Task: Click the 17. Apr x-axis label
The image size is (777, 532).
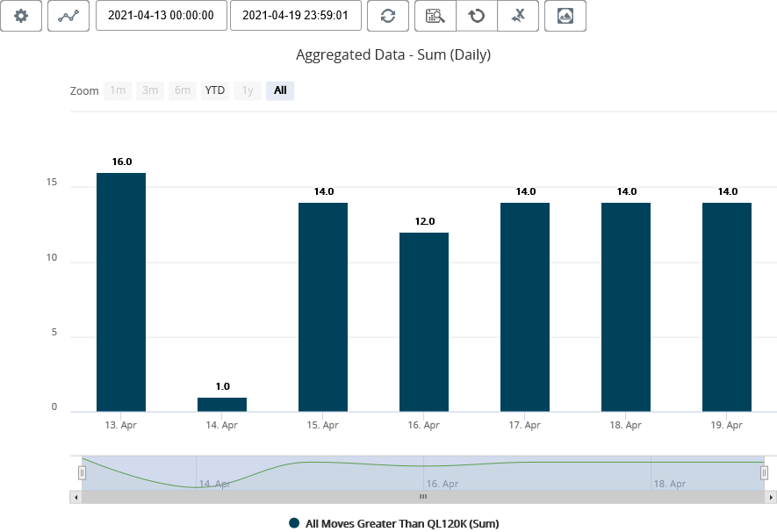Action: (525, 425)
